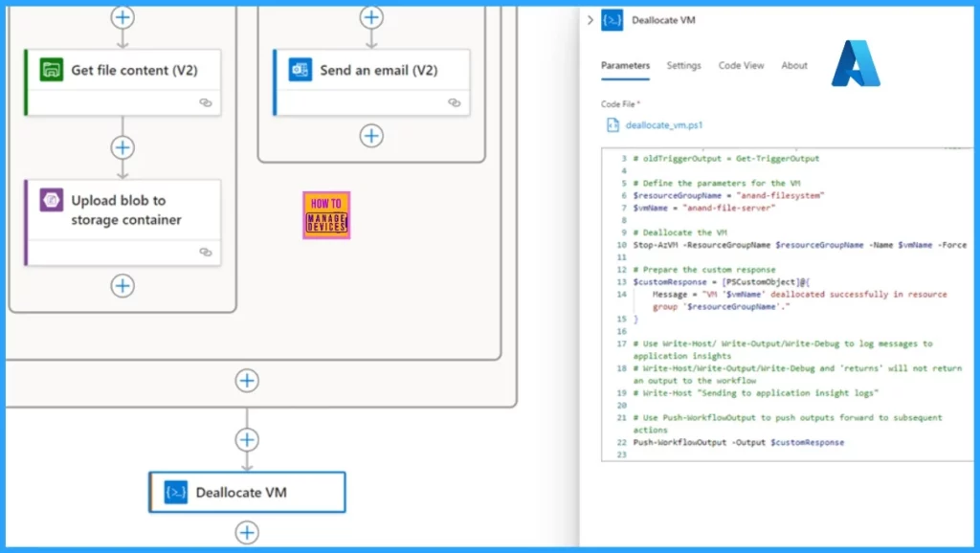Click connection link icon on Get file content
Screen dimensions: 980x553
click(205, 102)
